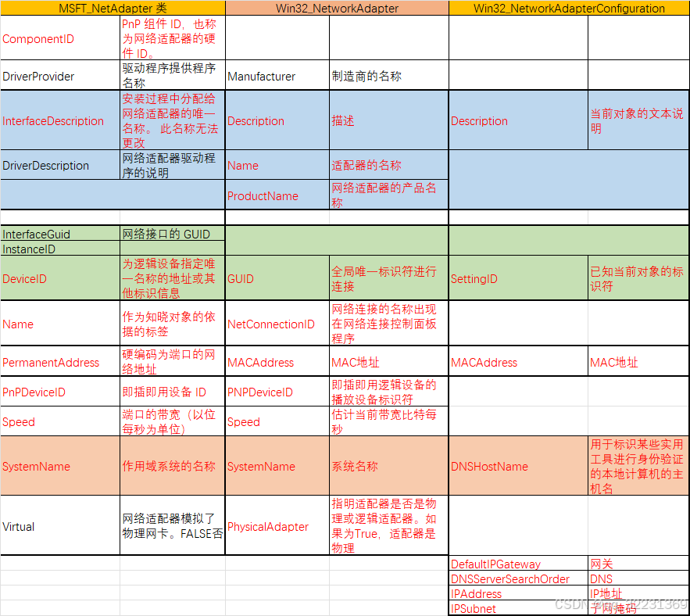Select the 硬编码为端口的网络地址 cell
Viewport: 690px width, 616px height.
(x=173, y=361)
